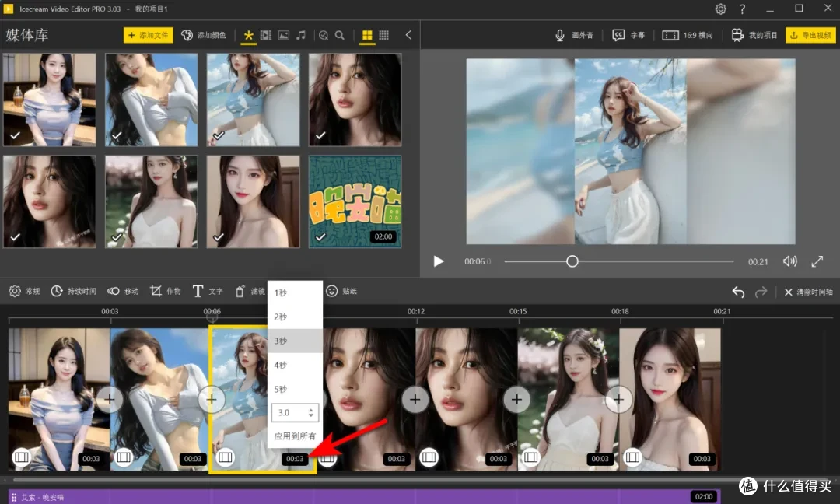This screenshot has height=504, width=840.
Task: Filter media library by video clips
Action: tap(266, 35)
